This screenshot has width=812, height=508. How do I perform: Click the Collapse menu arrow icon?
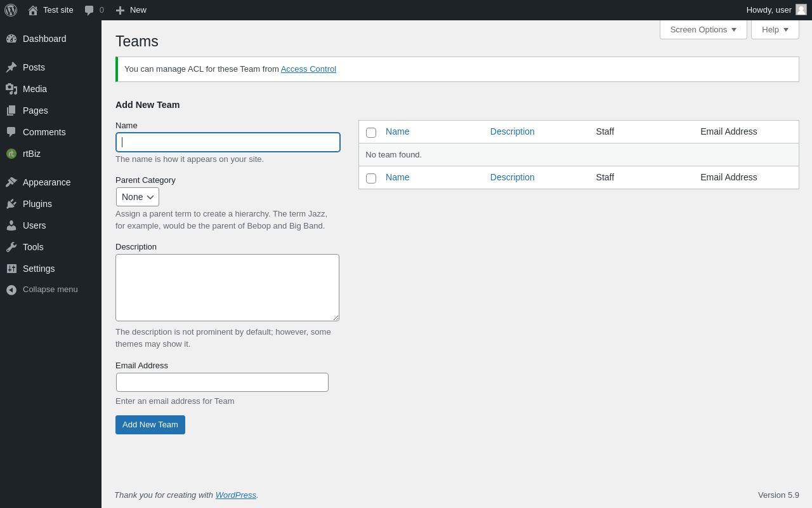[11, 290]
